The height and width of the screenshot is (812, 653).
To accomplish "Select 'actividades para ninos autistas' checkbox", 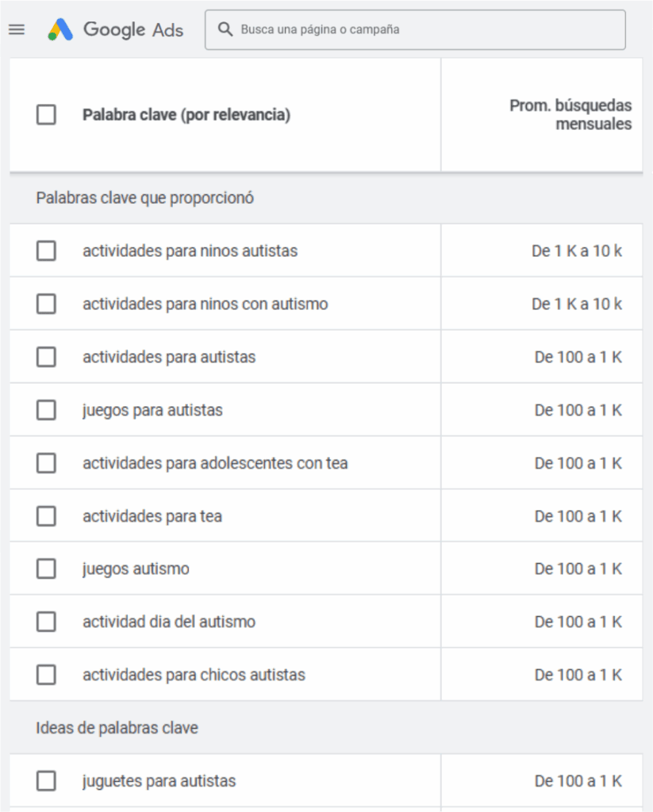I will pos(46,251).
